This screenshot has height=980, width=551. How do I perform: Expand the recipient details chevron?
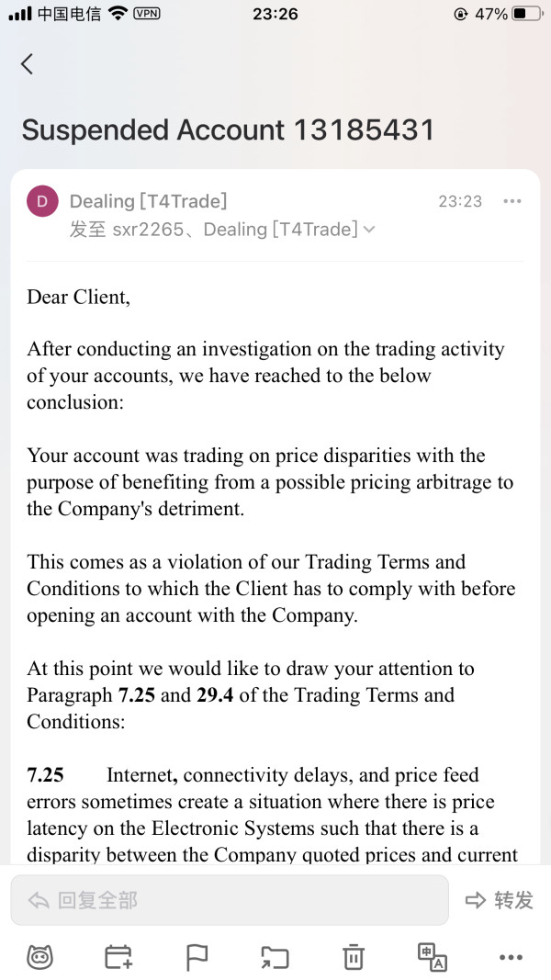click(369, 230)
